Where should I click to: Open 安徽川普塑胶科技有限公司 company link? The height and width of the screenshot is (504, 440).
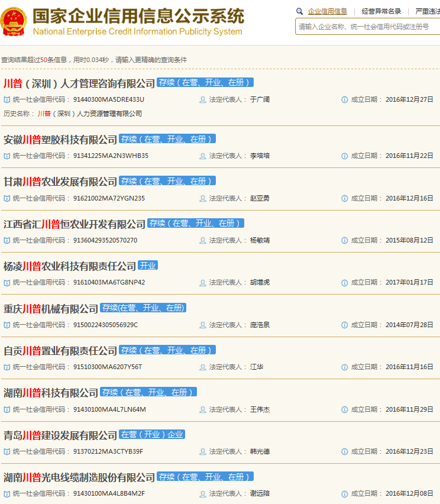point(60,140)
